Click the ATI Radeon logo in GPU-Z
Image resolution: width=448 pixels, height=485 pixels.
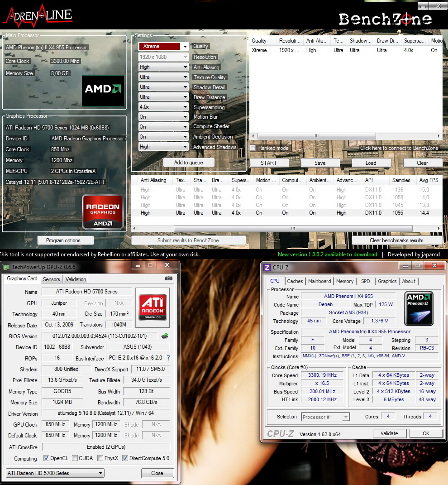(x=153, y=307)
